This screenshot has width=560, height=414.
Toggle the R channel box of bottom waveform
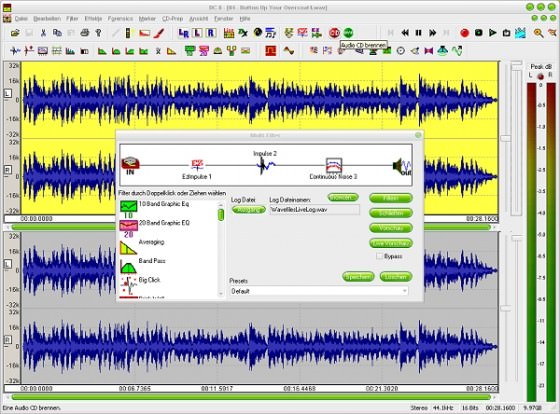click(8, 340)
